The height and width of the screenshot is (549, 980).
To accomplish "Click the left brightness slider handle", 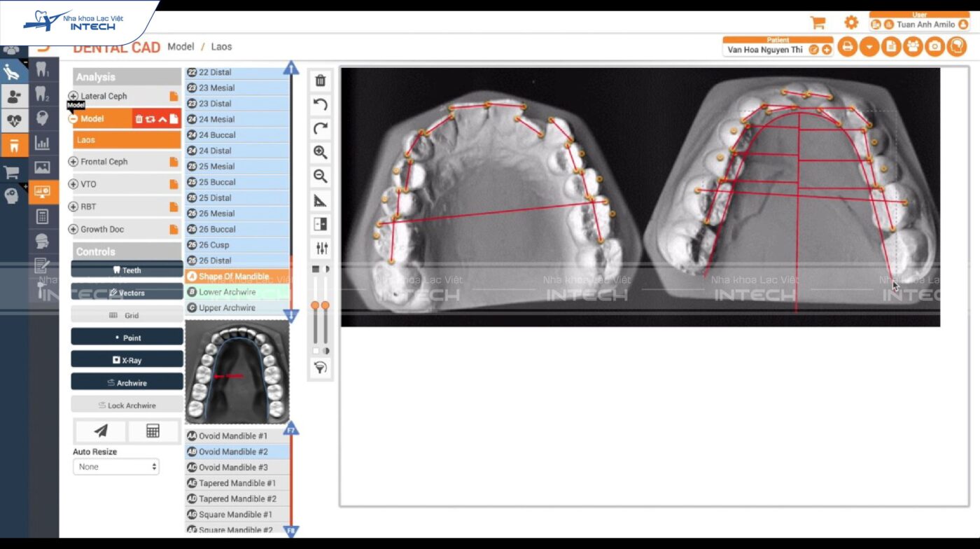I will point(315,305).
